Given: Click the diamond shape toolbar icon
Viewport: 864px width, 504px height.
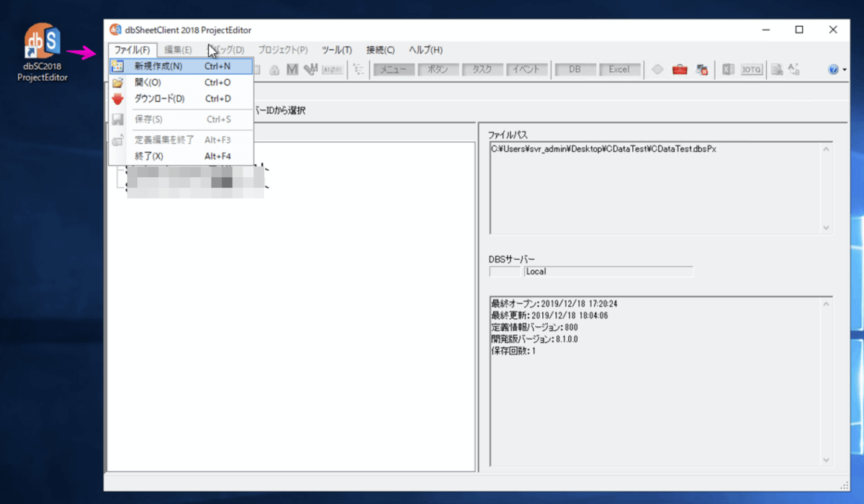Looking at the screenshot, I should [657, 70].
